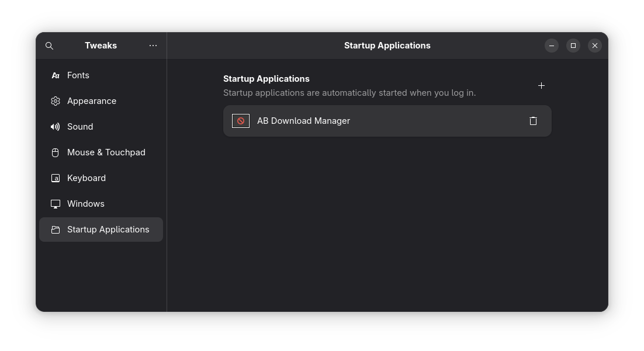Open the Mouse & Touchpad page
Screen dimensions: 644x351
pyautogui.click(x=101, y=152)
